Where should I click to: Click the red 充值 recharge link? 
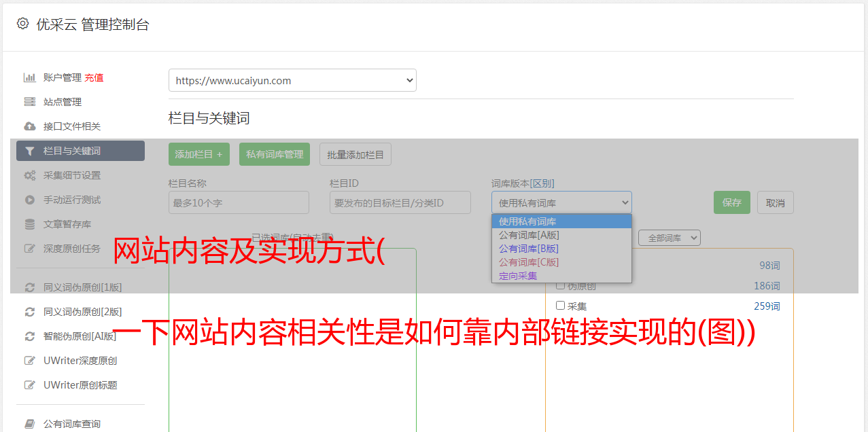click(x=94, y=77)
